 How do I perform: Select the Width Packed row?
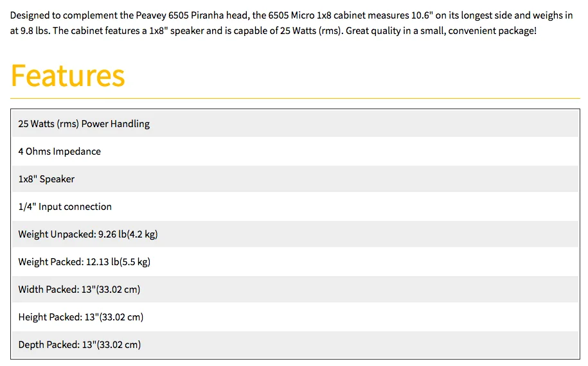pos(79,290)
